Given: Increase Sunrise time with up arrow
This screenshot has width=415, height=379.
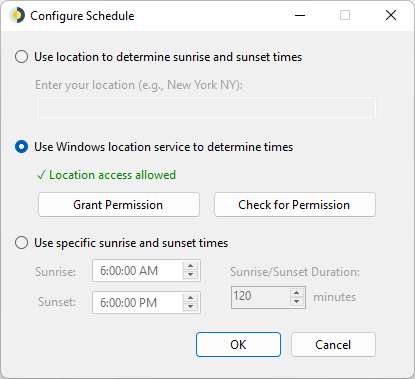Looking at the screenshot, I should [190, 266].
